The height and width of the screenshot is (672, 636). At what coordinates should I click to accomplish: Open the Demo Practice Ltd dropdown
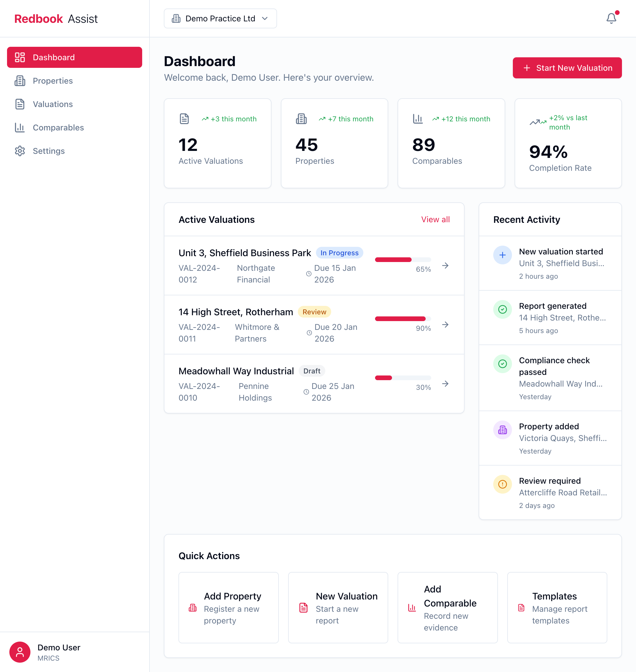coord(220,19)
